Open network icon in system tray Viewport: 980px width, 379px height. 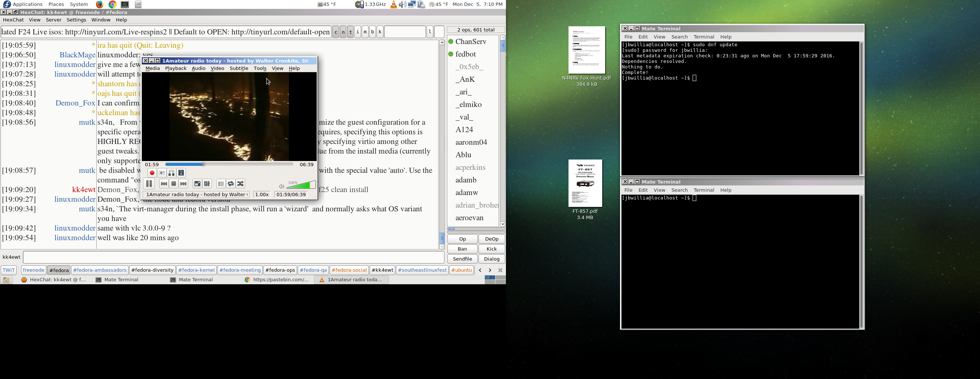[x=411, y=4]
